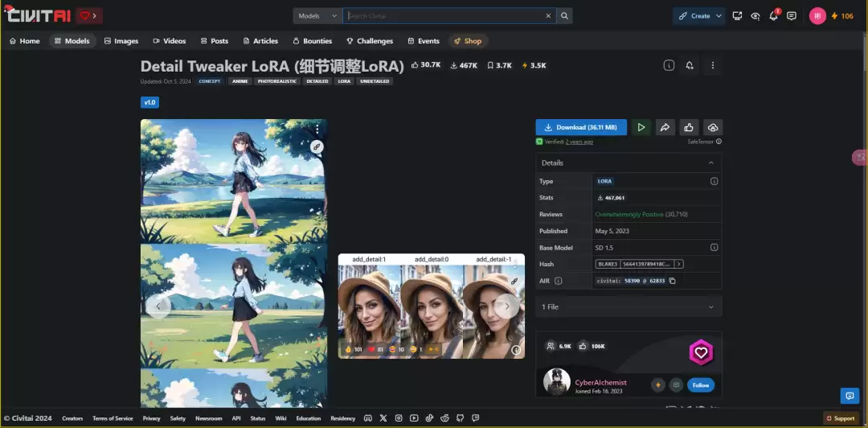Viewport: 868px width, 428px height.
Task: Open the three-dot model options menu
Action: point(712,65)
